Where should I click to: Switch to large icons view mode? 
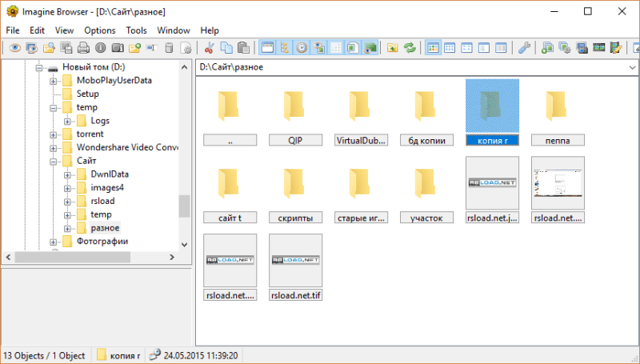click(x=450, y=48)
